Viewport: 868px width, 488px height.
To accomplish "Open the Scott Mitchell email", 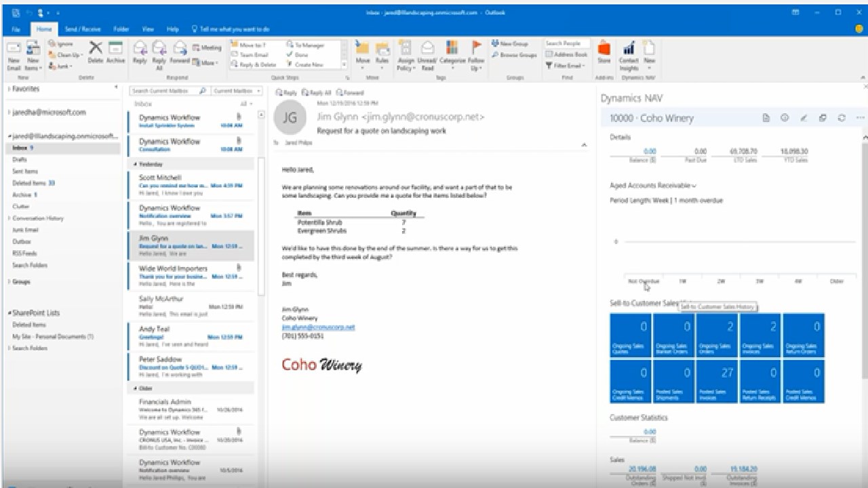I will click(x=191, y=185).
